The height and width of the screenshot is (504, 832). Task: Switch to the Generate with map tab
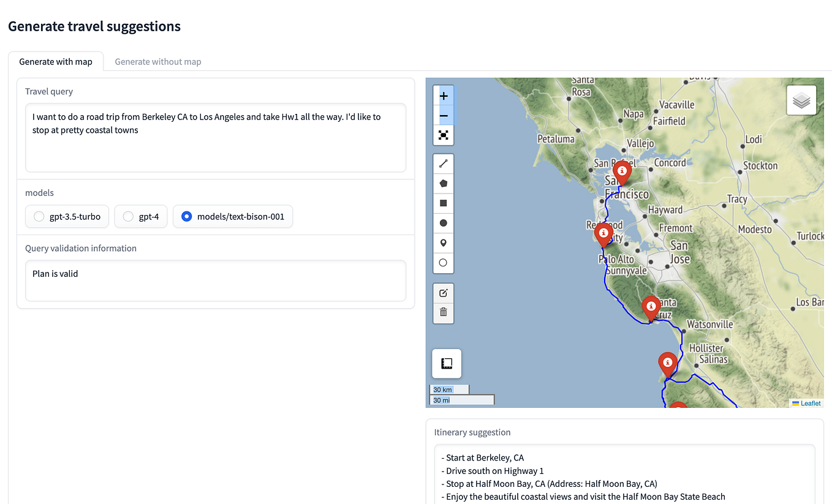pos(56,61)
